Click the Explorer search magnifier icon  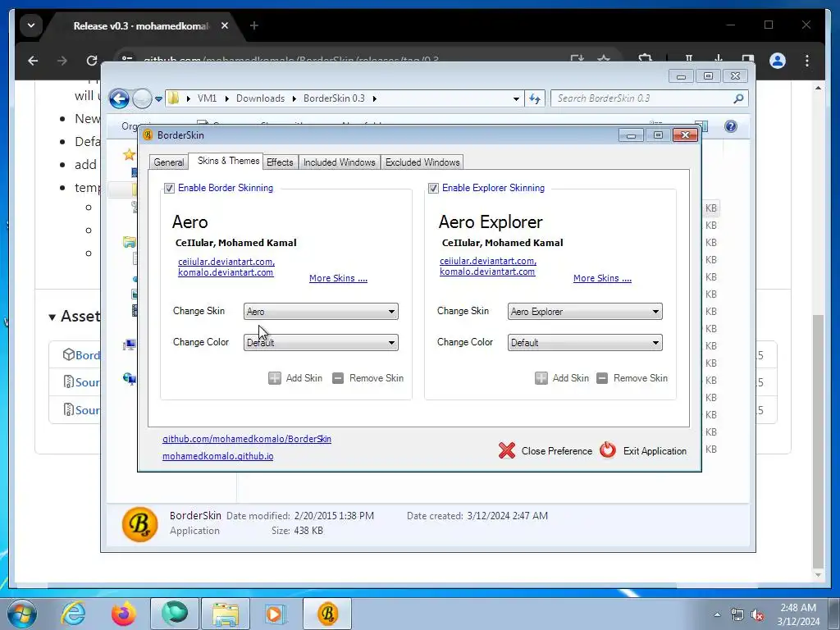coord(739,98)
